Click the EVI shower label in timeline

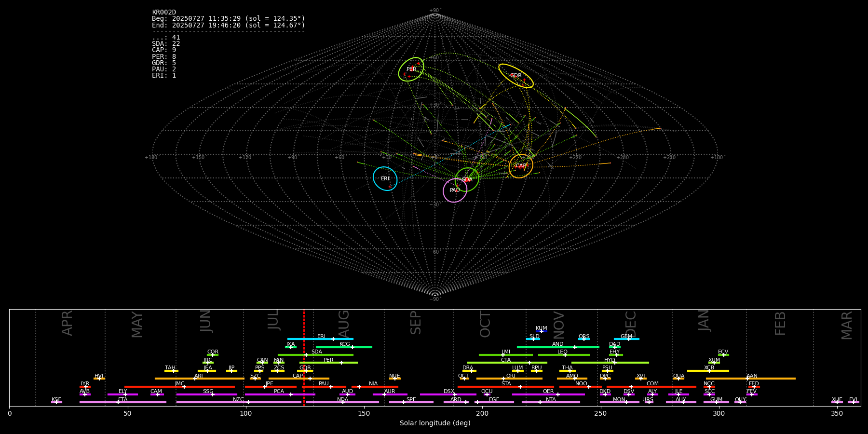(853, 400)
